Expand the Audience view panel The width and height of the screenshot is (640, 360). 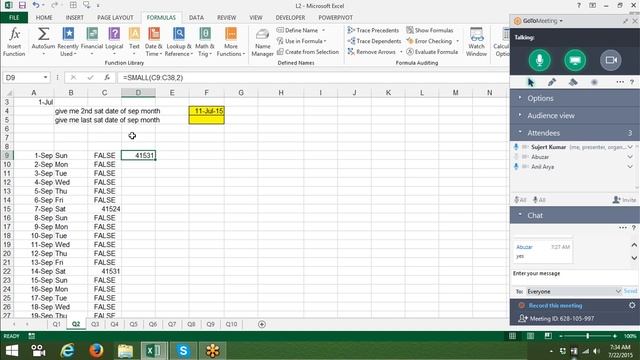click(575, 116)
